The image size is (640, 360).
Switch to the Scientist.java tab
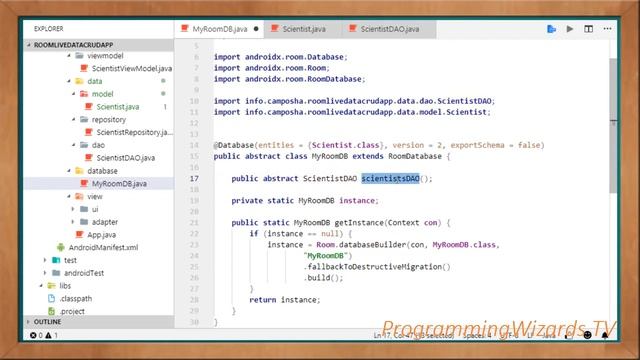point(304,29)
